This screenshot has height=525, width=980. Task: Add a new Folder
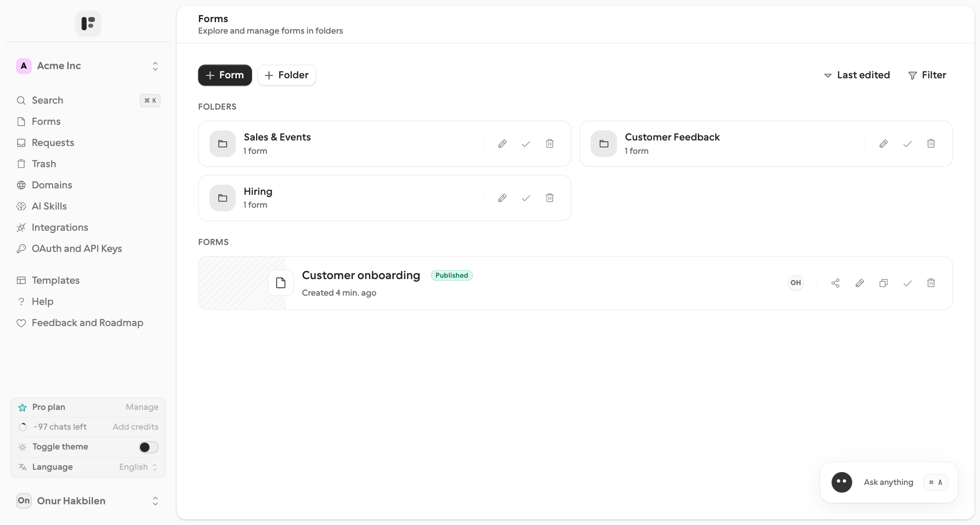click(x=286, y=75)
